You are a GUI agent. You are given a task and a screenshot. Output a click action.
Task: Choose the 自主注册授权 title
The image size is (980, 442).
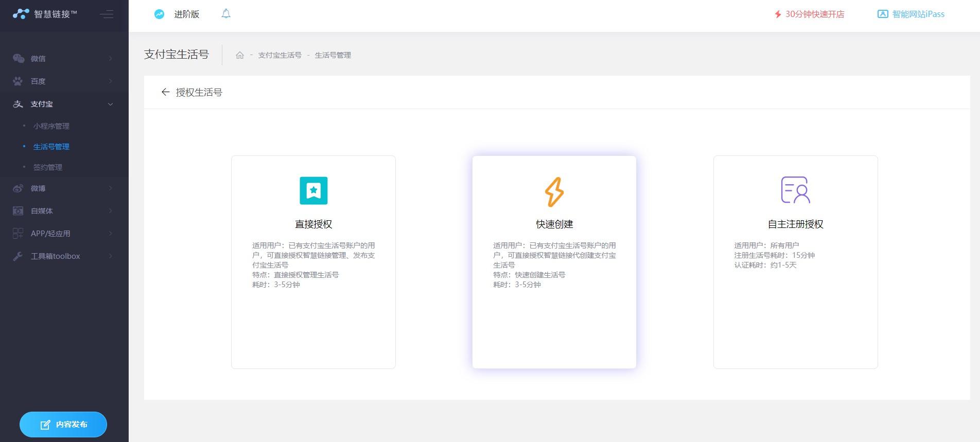click(796, 224)
